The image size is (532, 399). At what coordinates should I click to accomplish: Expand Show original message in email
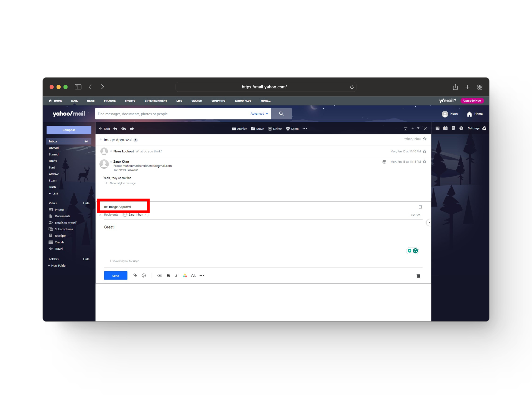(122, 183)
